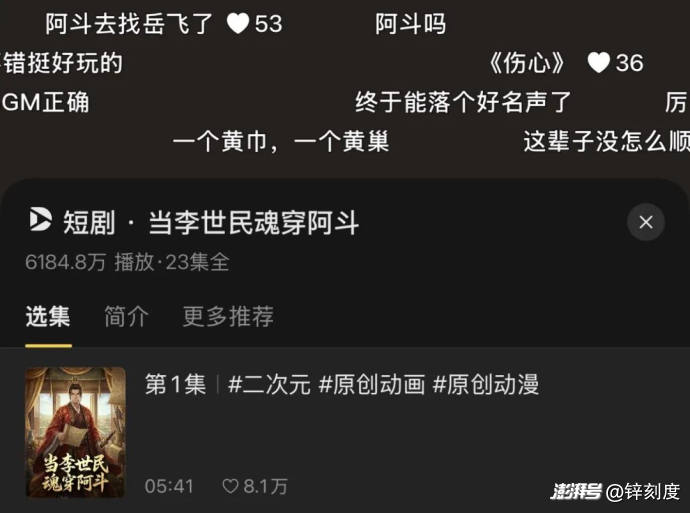Open the 更多推荐 tab
This screenshot has height=513, width=690.
[228, 316]
